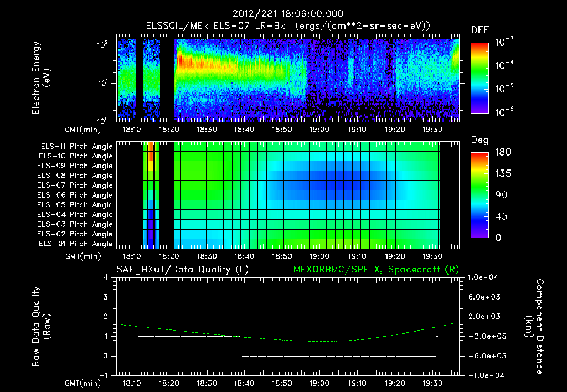Click the green MEXORBMC/SPF X, Spacecraft (R) label
Image resolution: width=567 pixels, height=392 pixels.
click(376, 270)
